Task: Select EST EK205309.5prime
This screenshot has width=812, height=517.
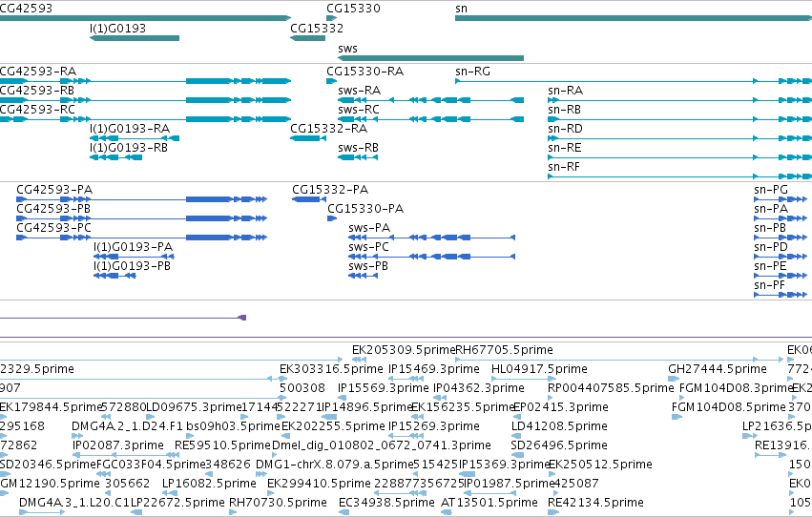Action: click(x=404, y=350)
